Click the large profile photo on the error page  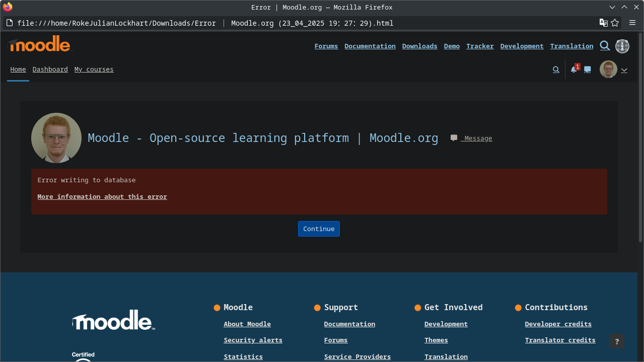click(56, 138)
